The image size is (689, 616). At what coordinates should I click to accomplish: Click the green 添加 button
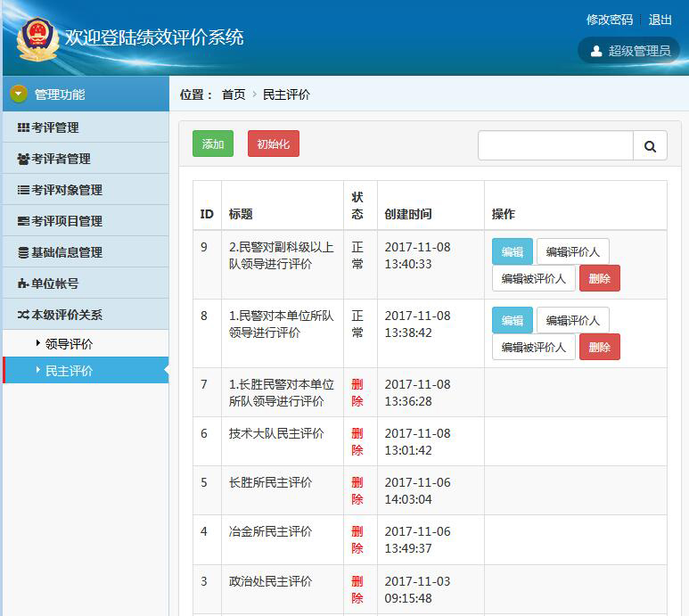pos(213,144)
